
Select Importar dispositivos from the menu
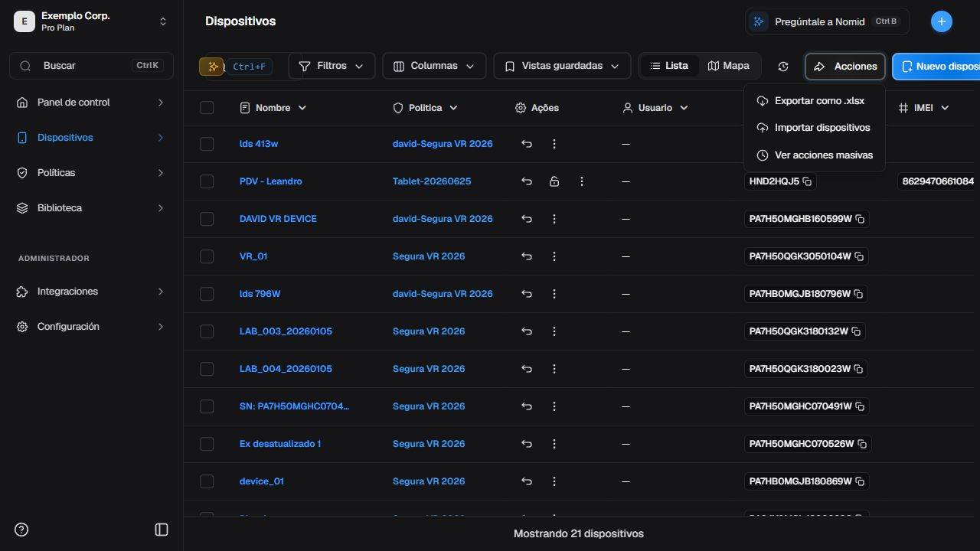(814, 128)
